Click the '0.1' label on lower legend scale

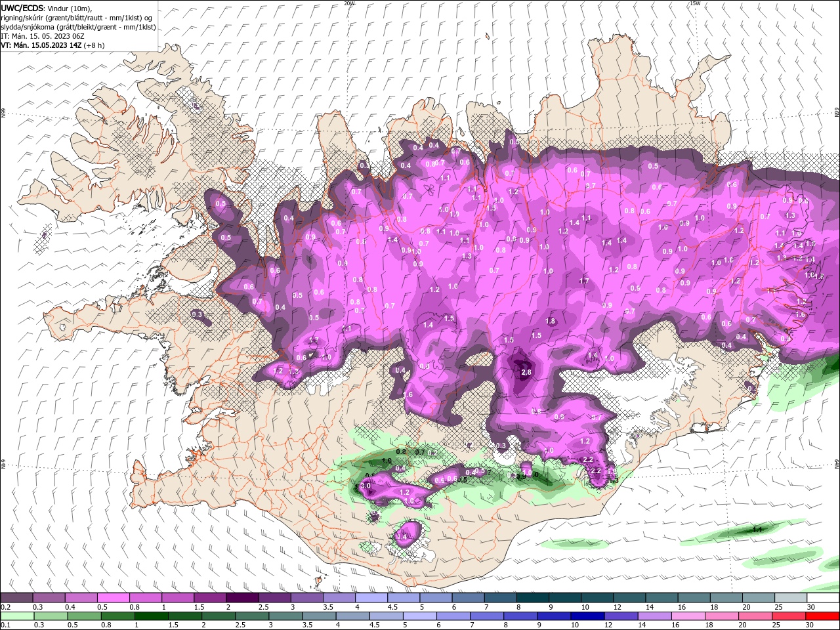click(x=5, y=625)
